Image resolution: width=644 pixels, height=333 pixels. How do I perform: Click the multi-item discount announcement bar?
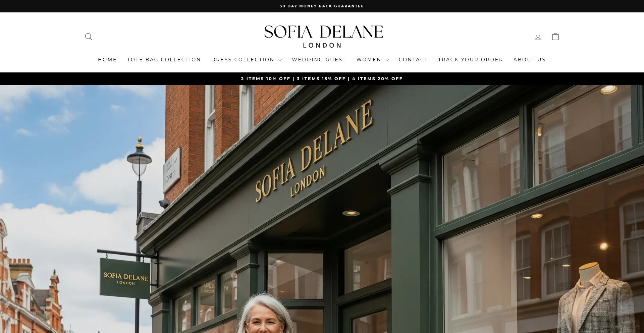tap(322, 79)
